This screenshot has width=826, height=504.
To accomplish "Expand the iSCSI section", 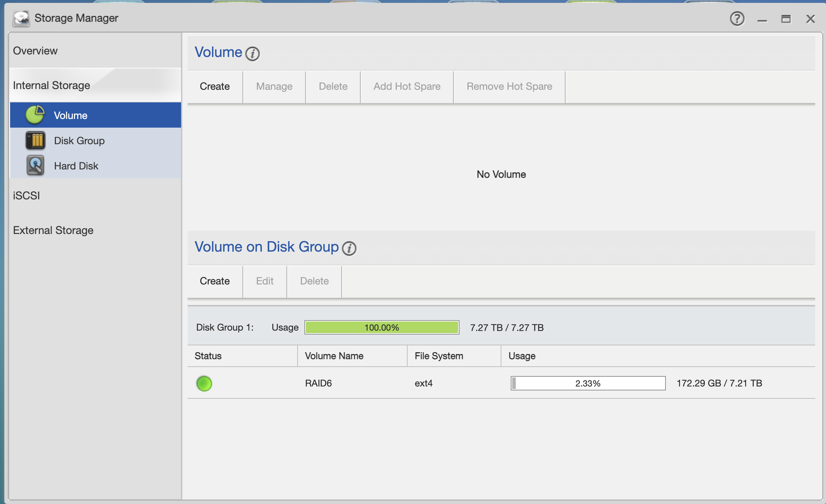I will [x=26, y=195].
